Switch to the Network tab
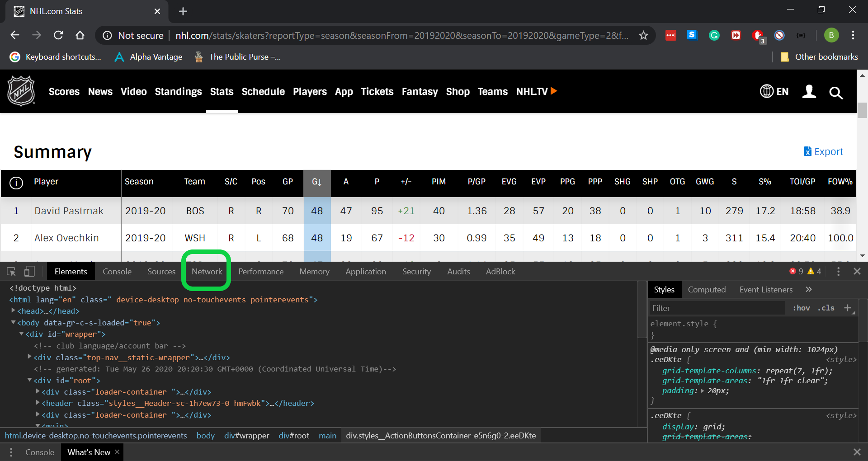Viewport: 868px width, 461px height. 207,272
